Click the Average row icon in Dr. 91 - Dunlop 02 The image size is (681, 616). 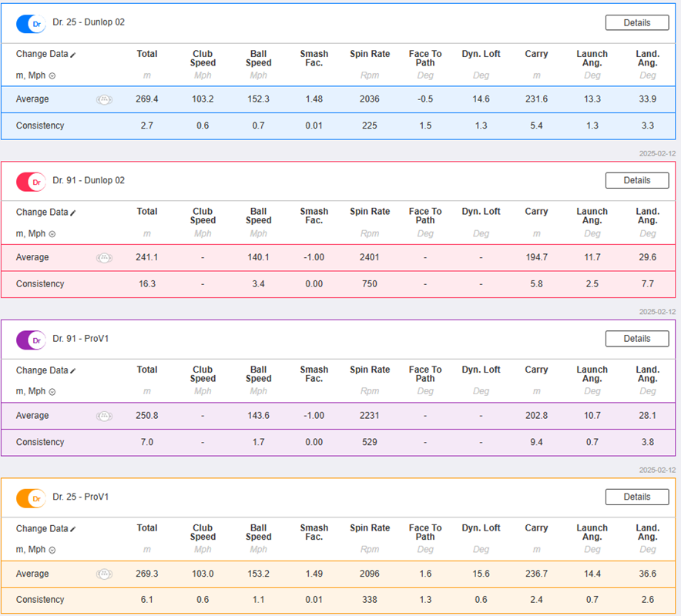[104, 258]
